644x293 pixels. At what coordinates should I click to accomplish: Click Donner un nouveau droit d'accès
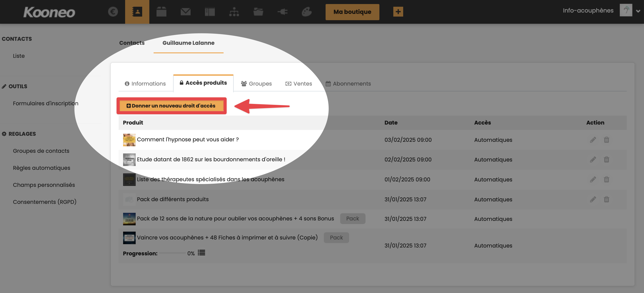pyautogui.click(x=172, y=106)
